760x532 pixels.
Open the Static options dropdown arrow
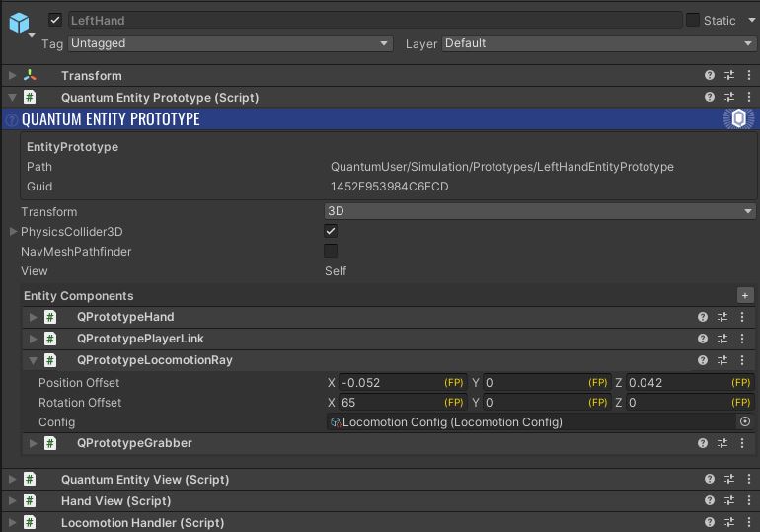(752, 20)
